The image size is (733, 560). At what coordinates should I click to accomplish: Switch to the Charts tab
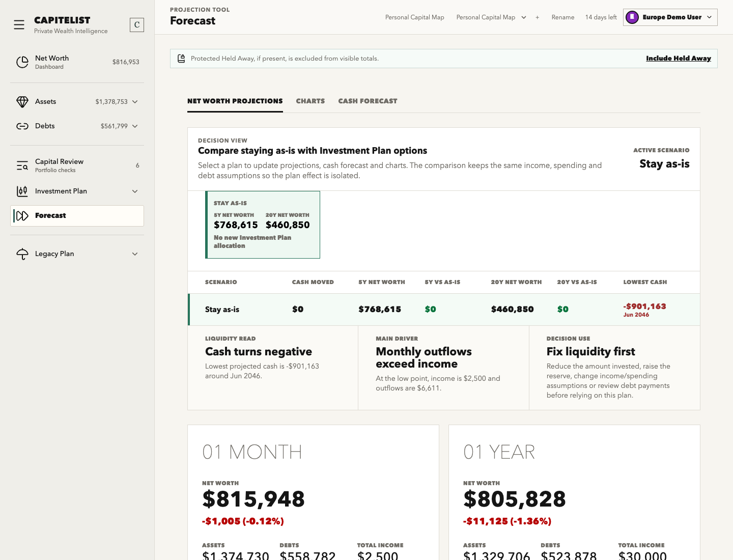311,101
